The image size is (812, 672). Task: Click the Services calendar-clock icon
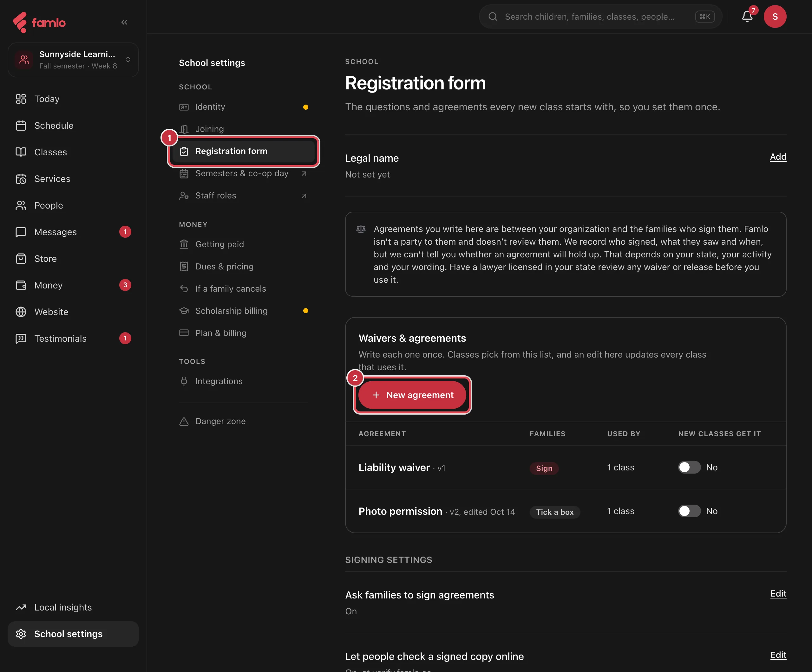[21, 179]
